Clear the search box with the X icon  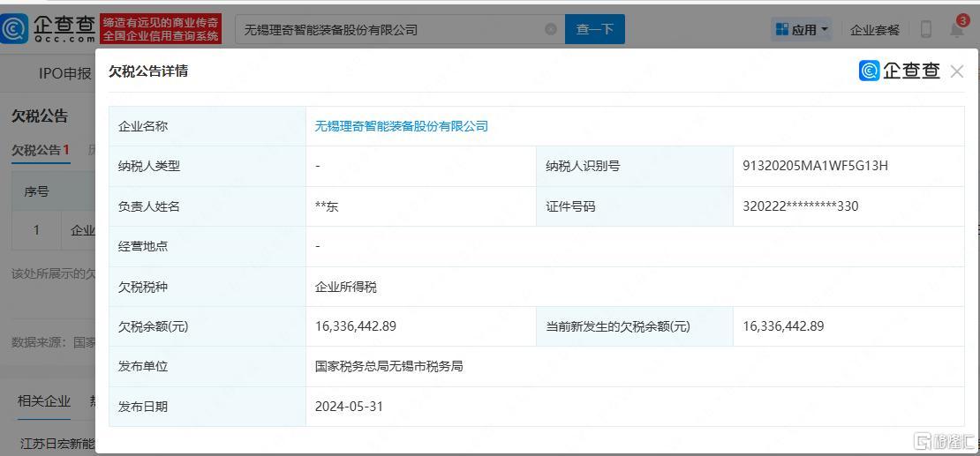pyautogui.click(x=551, y=29)
